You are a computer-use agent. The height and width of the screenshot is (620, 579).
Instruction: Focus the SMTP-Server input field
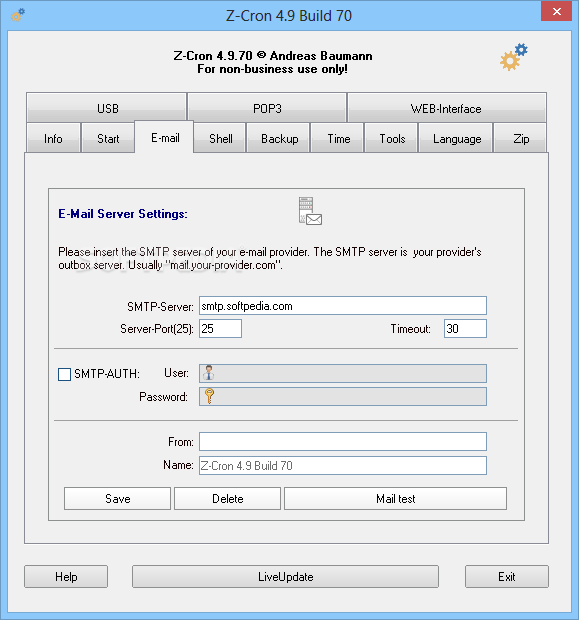(343, 306)
